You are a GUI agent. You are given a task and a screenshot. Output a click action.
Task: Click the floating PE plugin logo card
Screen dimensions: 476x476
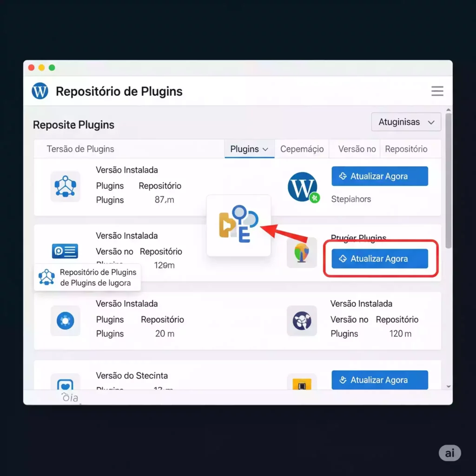(238, 225)
